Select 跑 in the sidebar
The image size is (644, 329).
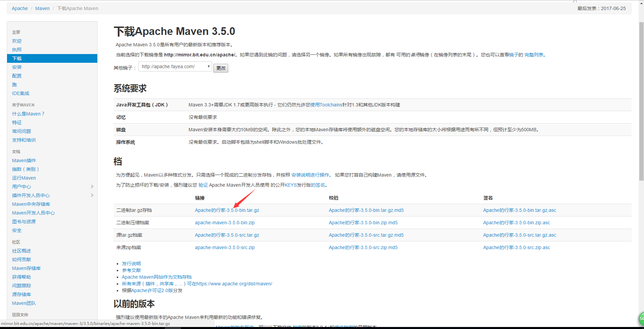coord(14,85)
